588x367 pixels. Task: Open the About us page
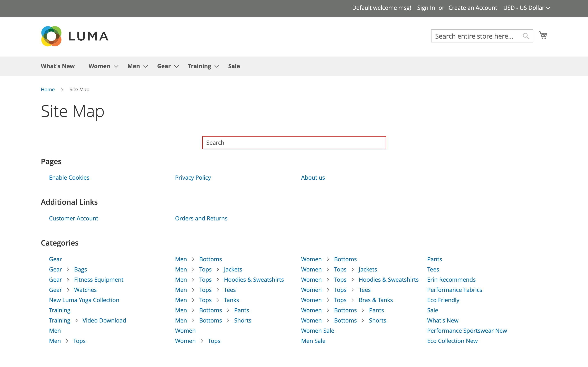(313, 177)
